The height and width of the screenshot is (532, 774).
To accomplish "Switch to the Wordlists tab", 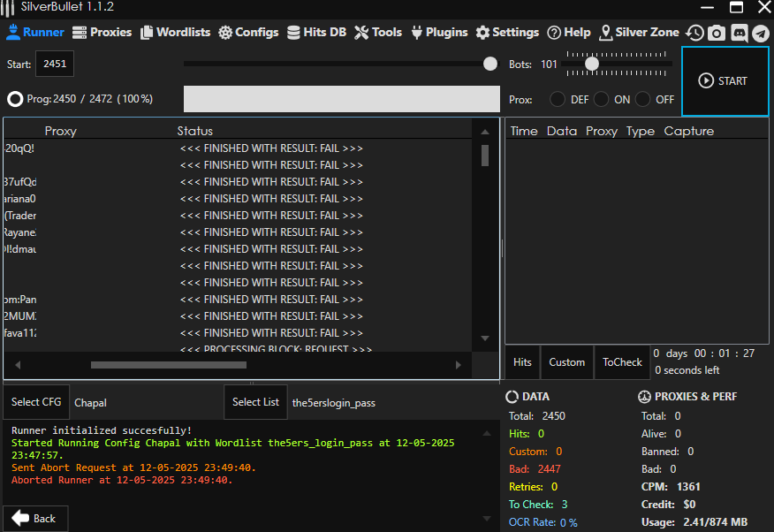I will pyautogui.click(x=175, y=32).
